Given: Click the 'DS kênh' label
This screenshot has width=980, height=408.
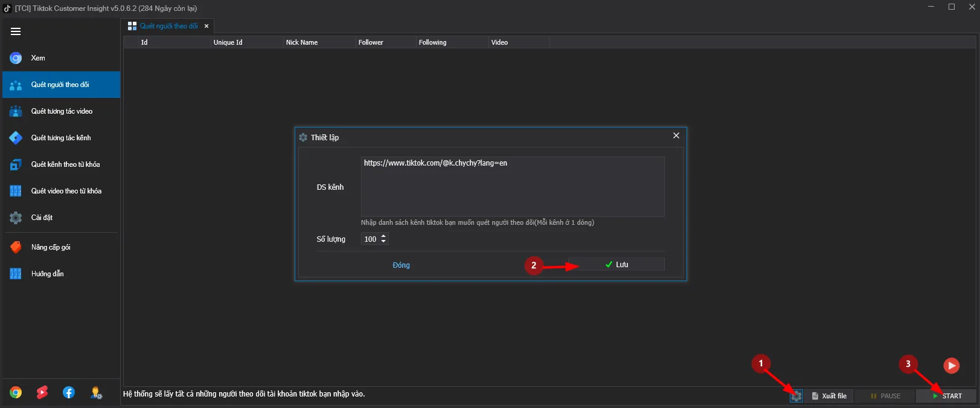Looking at the screenshot, I should (x=330, y=187).
